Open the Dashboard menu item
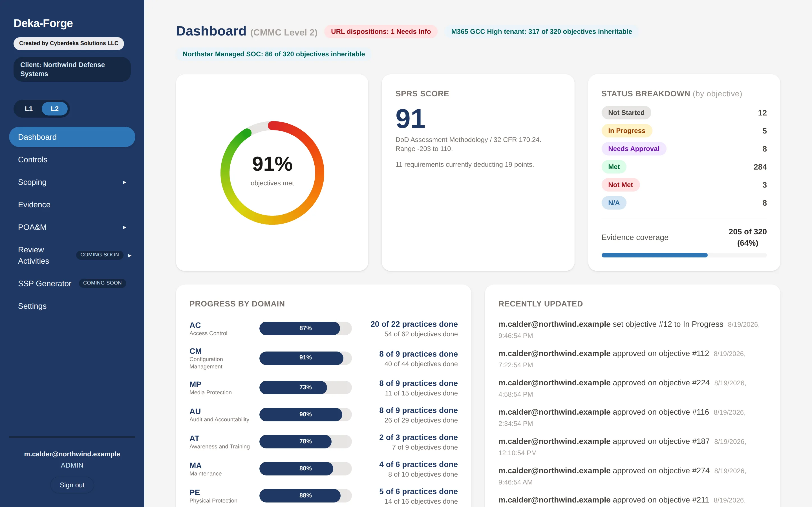 (72, 137)
